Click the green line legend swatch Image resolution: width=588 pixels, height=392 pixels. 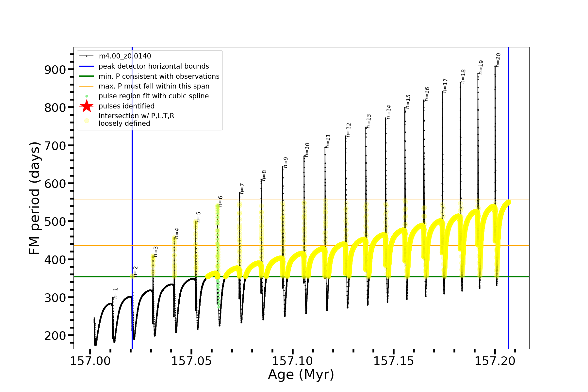coord(87,76)
